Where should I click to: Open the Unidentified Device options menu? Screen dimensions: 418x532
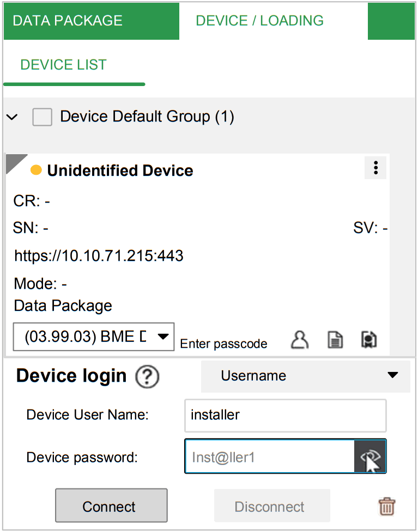click(375, 168)
